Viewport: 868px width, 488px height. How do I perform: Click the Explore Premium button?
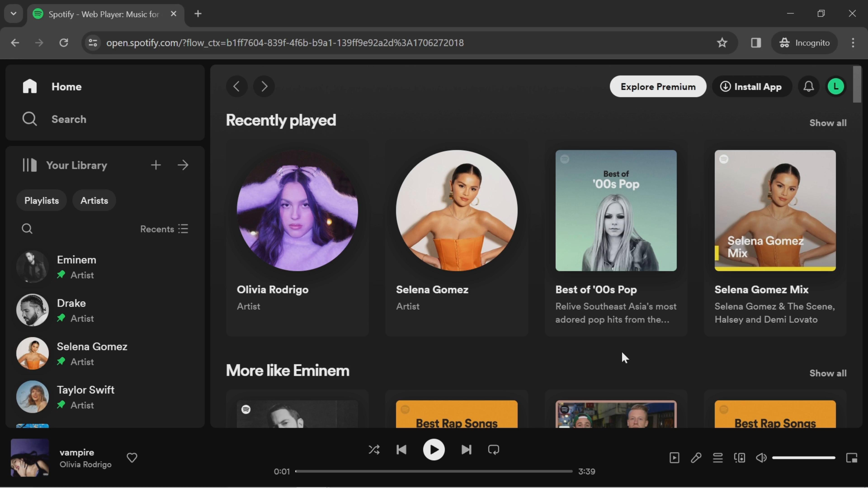(x=658, y=86)
